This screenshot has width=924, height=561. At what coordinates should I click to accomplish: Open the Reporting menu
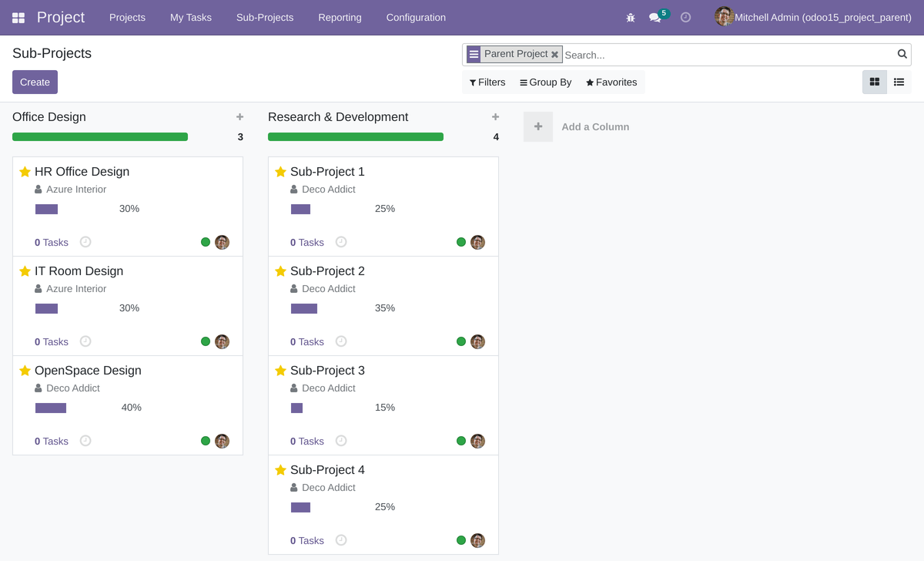(x=340, y=17)
